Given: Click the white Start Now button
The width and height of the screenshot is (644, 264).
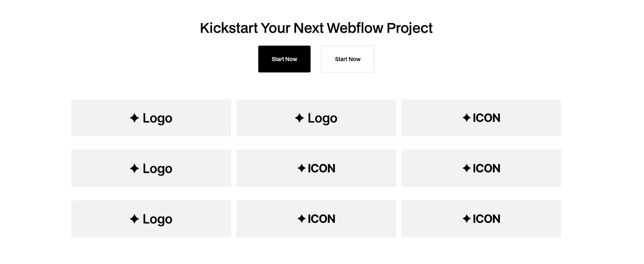Looking at the screenshot, I should 347,59.
